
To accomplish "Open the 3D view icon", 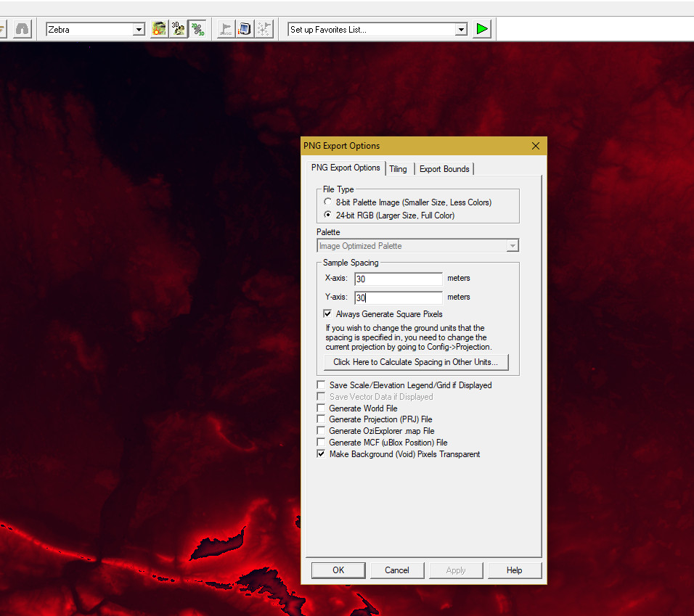I will pyautogui.click(x=179, y=29).
